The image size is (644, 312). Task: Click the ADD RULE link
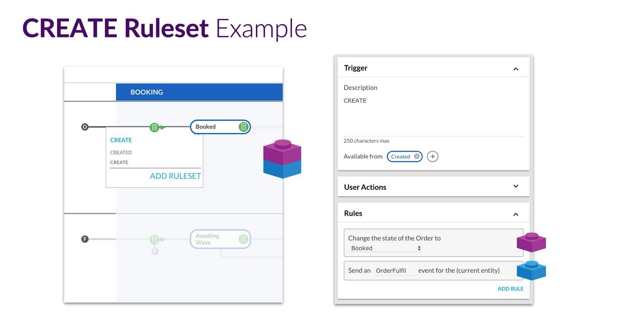510,289
